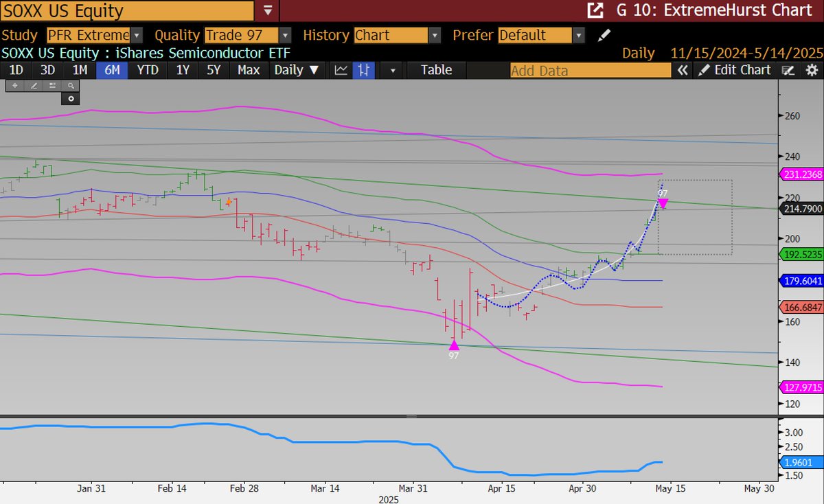824x504 pixels.
Task: Select the crosshair move tool
Action: point(14,86)
